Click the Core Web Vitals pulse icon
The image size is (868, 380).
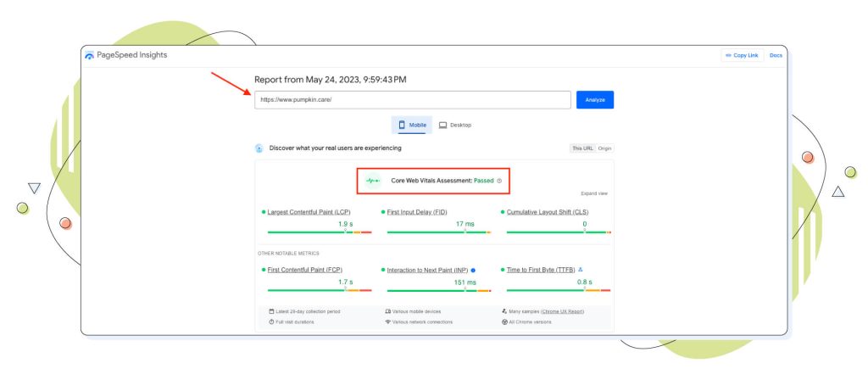[373, 181]
